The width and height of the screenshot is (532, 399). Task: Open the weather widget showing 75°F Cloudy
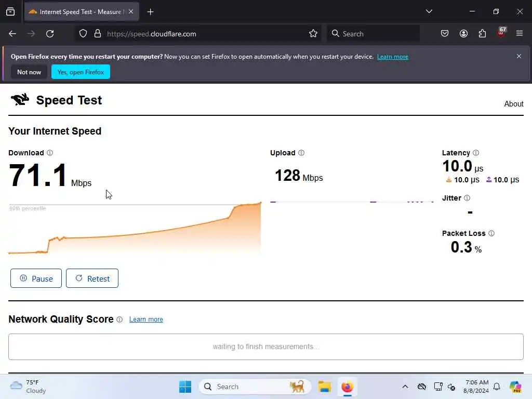click(28, 387)
